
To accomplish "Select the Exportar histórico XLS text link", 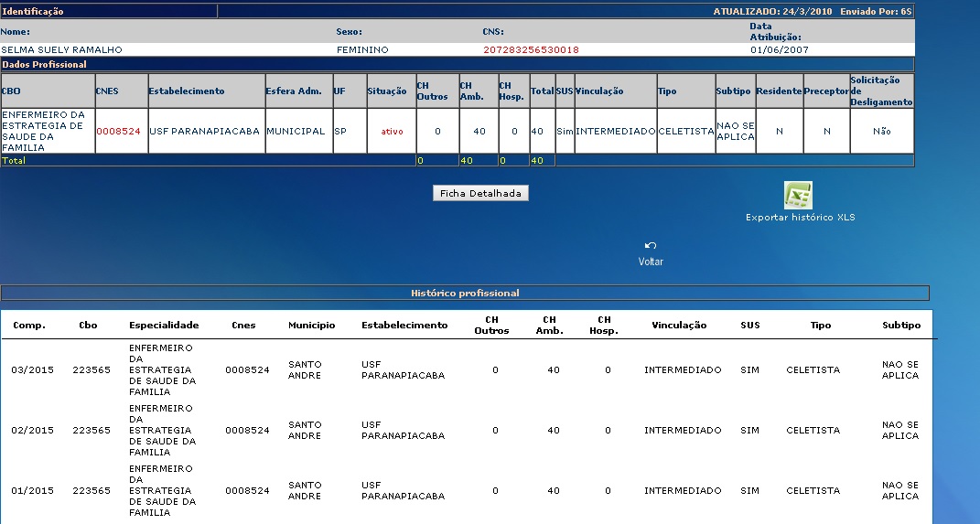I will click(800, 218).
